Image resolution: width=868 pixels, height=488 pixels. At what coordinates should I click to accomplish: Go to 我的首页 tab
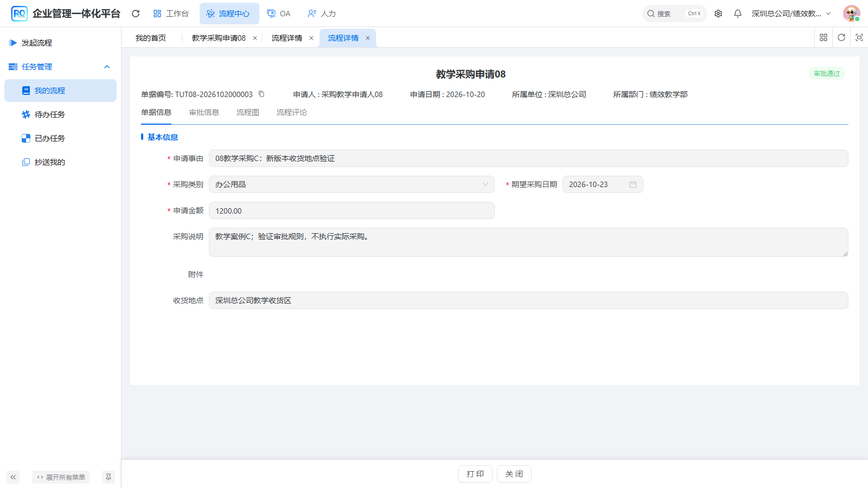(151, 38)
